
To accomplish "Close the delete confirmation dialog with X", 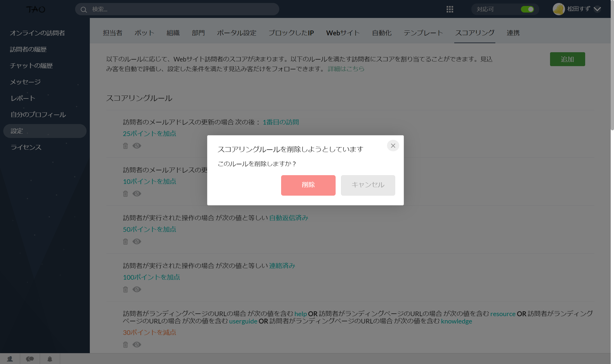I will (393, 146).
